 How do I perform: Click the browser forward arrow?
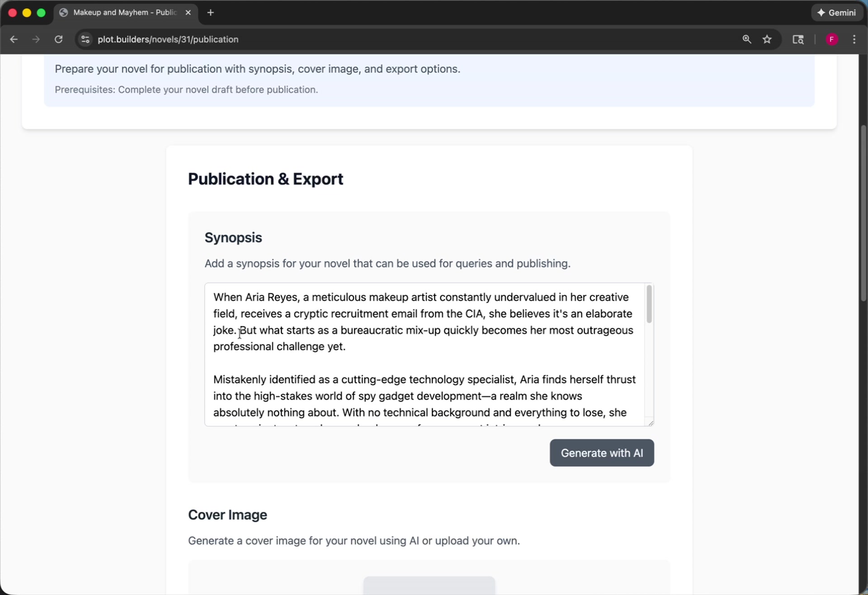pos(36,39)
